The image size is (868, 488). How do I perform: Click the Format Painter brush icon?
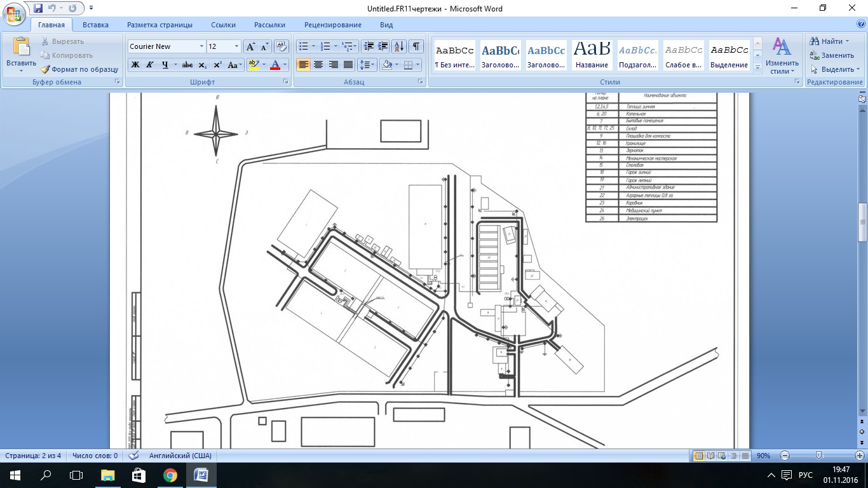46,69
